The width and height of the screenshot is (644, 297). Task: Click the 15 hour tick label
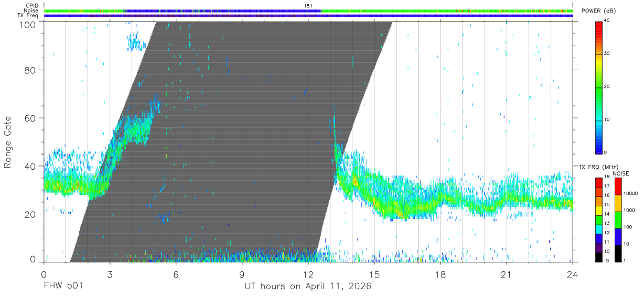374,274
